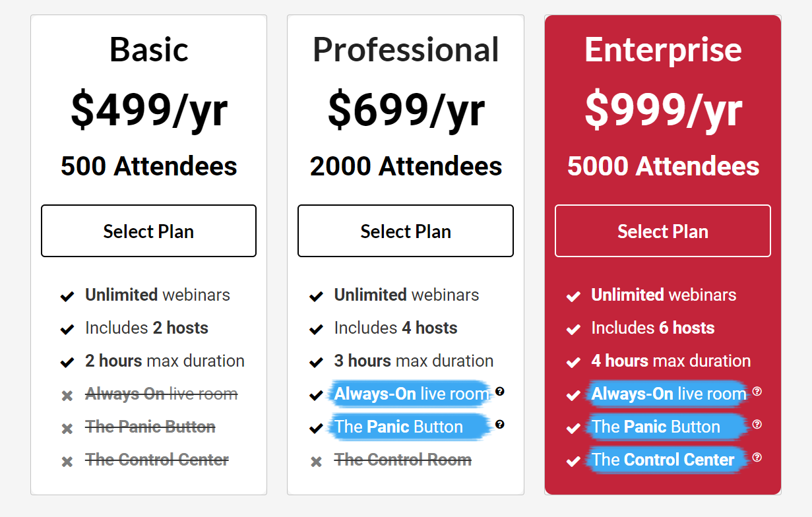
Task: Click the help icon beside Professional Always-On live room
Action: [x=500, y=392]
